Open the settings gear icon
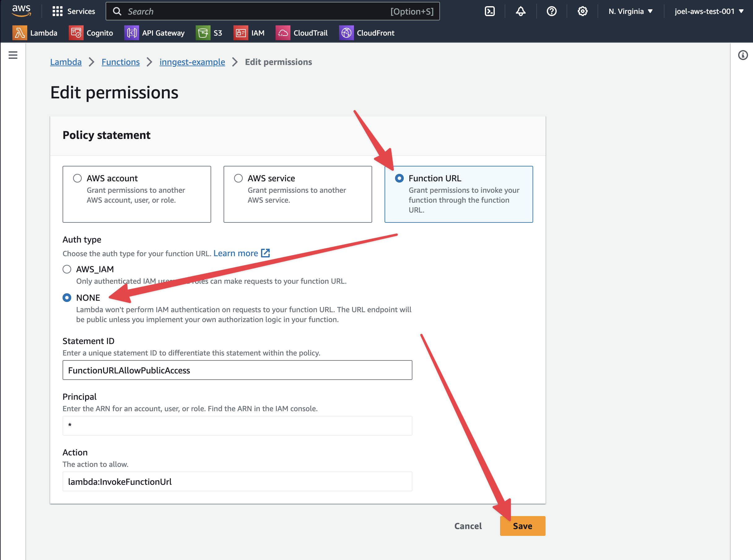This screenshot has height=560, width=753. [x=582, y=11]
